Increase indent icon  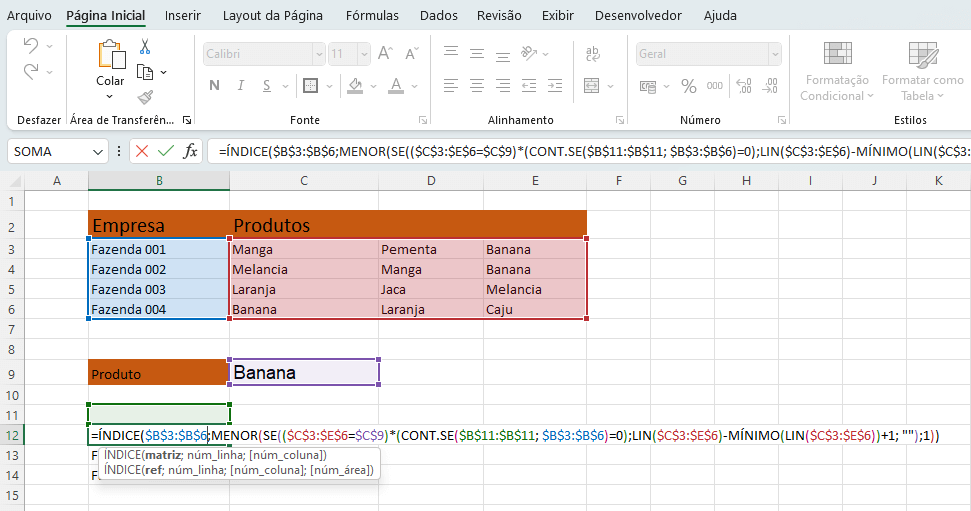555,85
